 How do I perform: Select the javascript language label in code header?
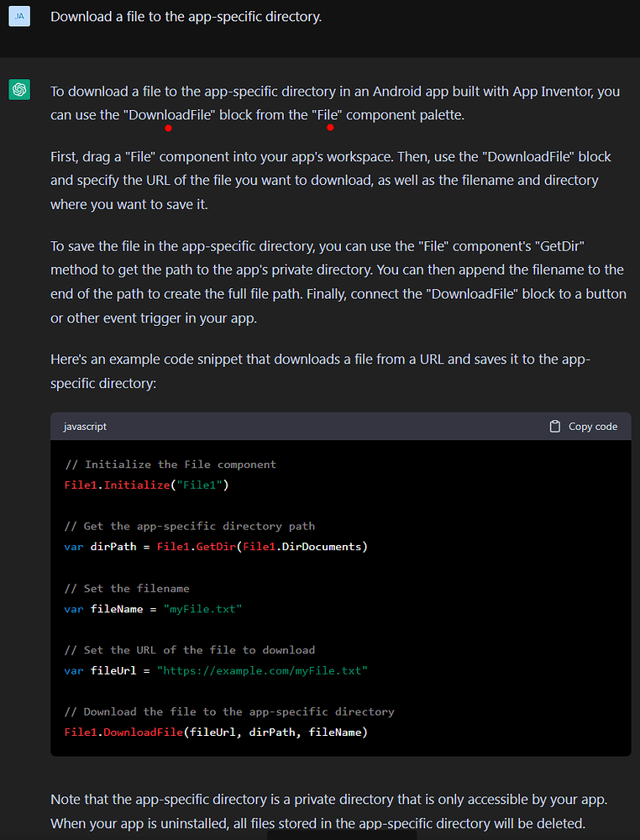point(85,427)
